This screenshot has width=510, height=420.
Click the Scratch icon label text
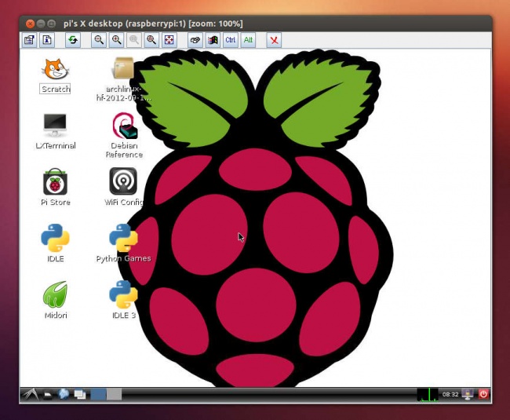[55, 89]
